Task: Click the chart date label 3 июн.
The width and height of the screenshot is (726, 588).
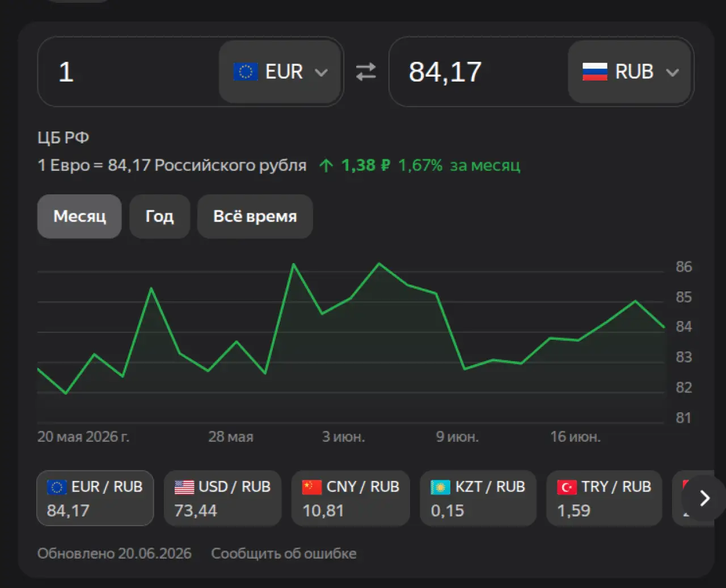Action: tap(344, 437)
